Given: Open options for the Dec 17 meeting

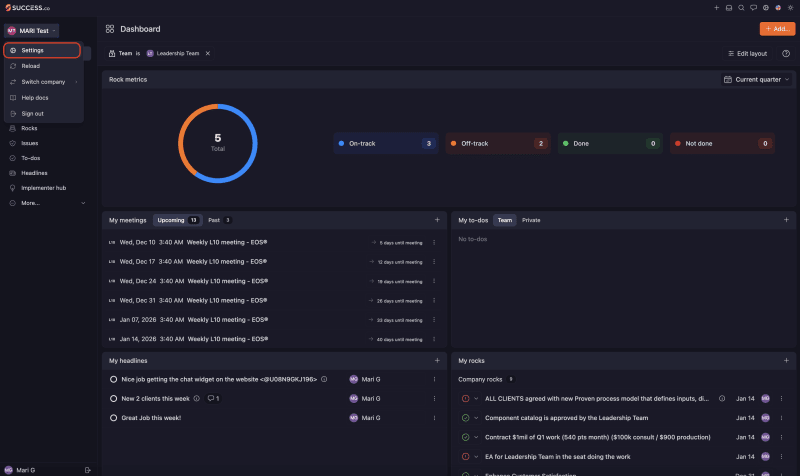Looking at the screenshot, I should (434, 262).
